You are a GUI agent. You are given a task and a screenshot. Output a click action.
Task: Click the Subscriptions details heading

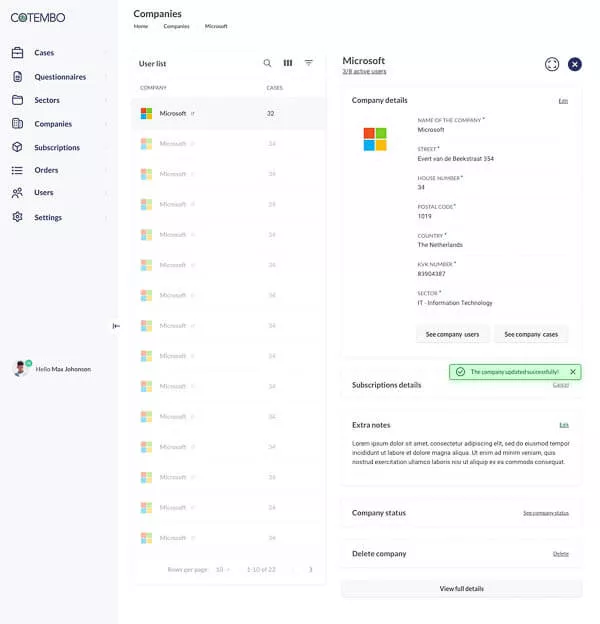coord(386,385)
